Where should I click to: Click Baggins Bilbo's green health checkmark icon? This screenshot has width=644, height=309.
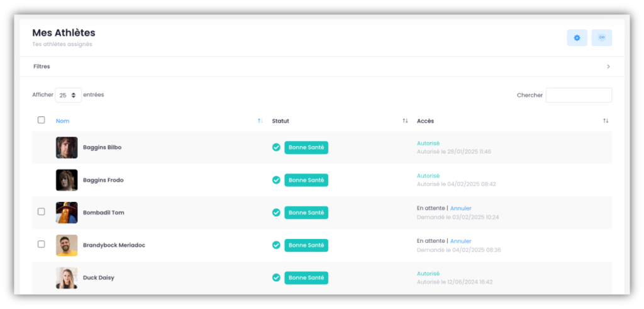276,147
